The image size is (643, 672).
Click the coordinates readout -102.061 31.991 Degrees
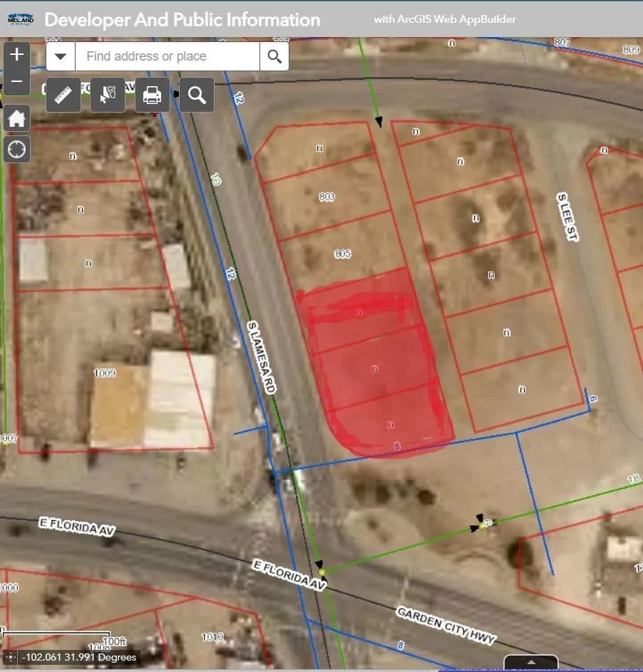(x=79, y=657)
